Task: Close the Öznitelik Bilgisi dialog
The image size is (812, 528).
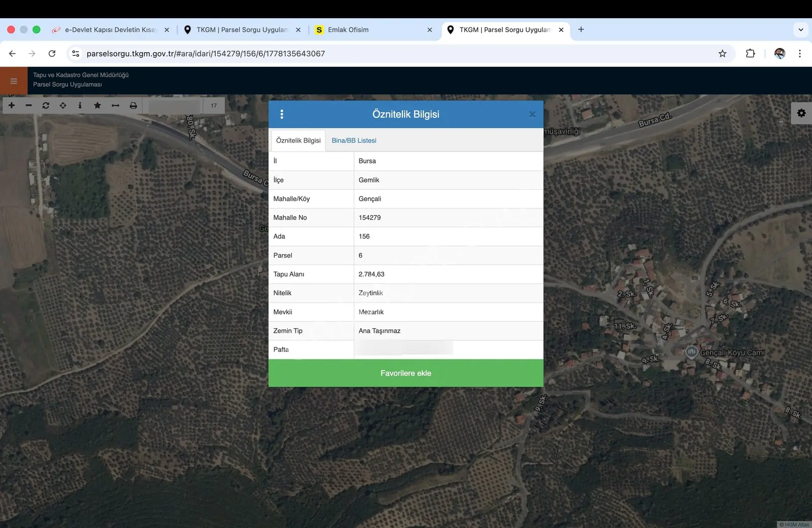Action: coord(532,115)
